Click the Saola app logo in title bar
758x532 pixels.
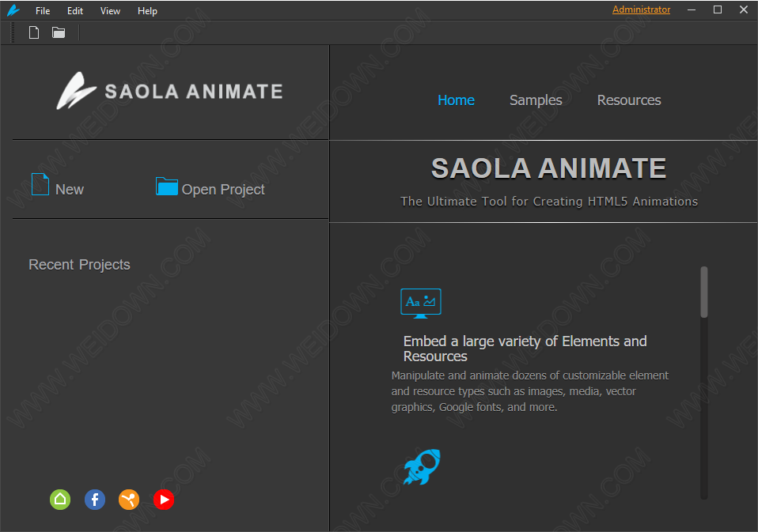click(13, 10)
